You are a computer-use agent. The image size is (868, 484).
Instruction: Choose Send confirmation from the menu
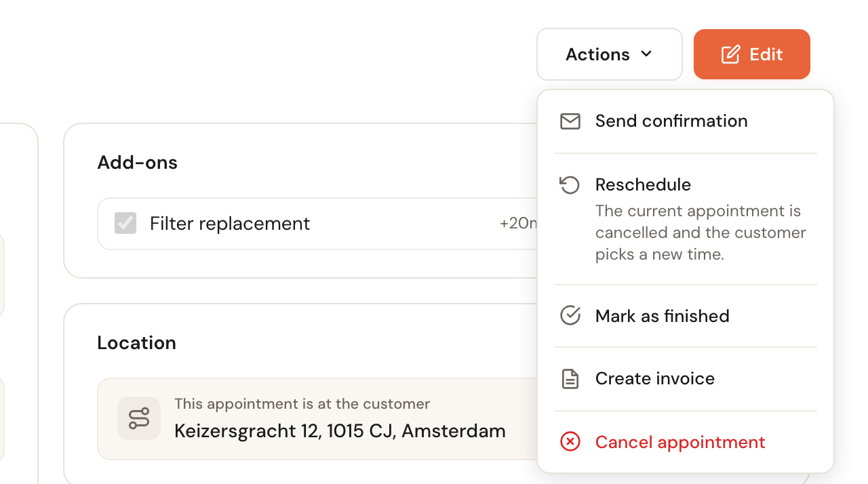tap(686, 121)
